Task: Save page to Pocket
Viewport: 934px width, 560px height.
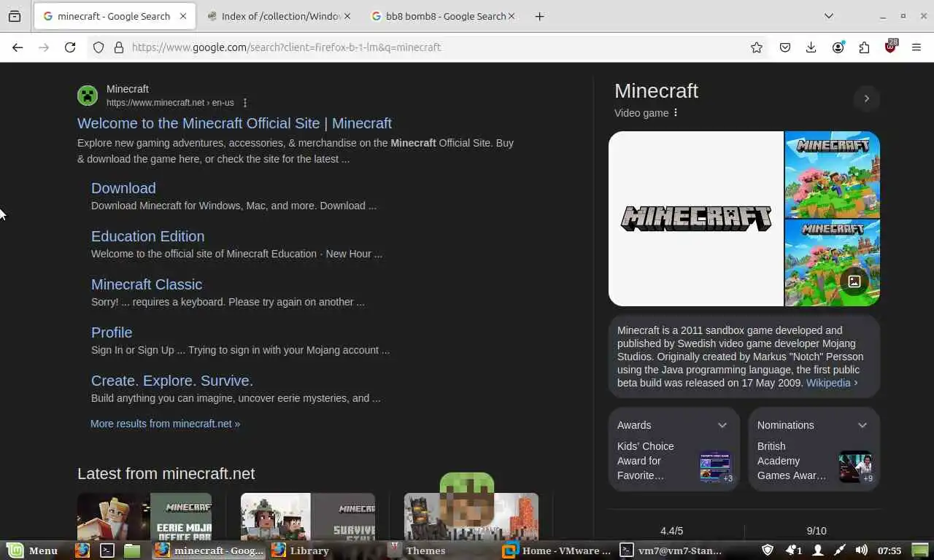Action: pos(785,47)
